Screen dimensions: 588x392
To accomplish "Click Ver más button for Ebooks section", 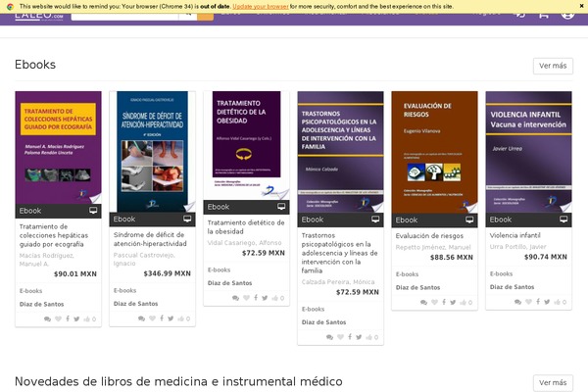I will point(553,66).
